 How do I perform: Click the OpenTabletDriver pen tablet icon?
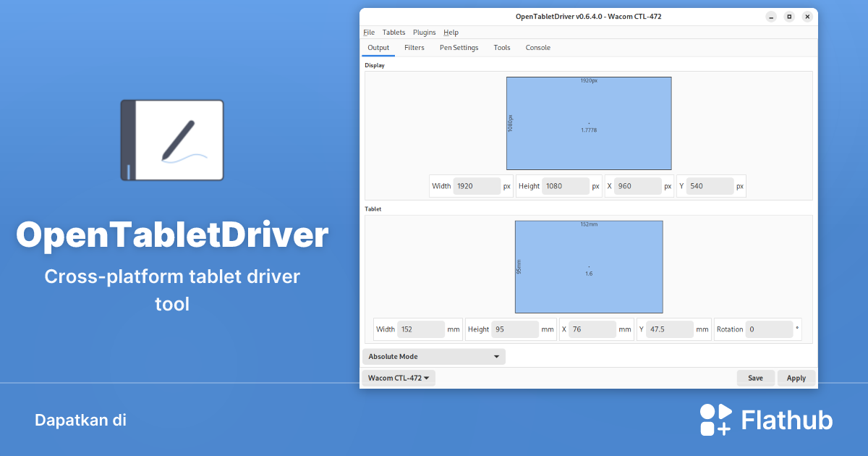click(171, 140)
